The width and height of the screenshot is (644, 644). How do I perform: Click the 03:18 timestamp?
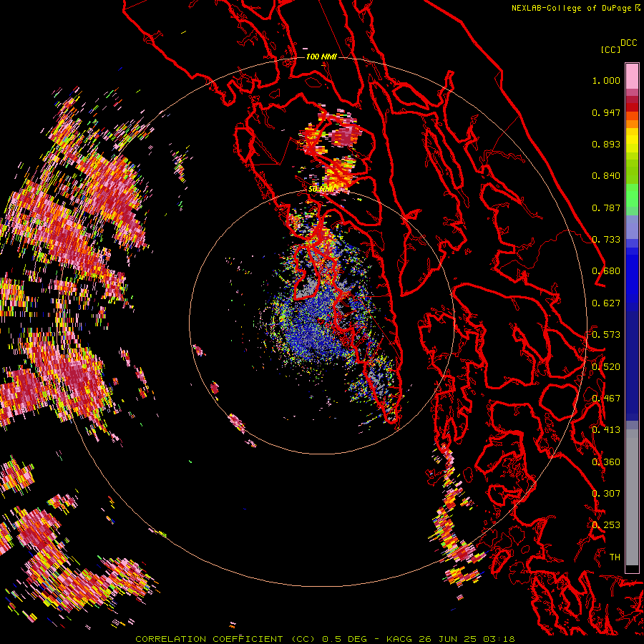499,639
